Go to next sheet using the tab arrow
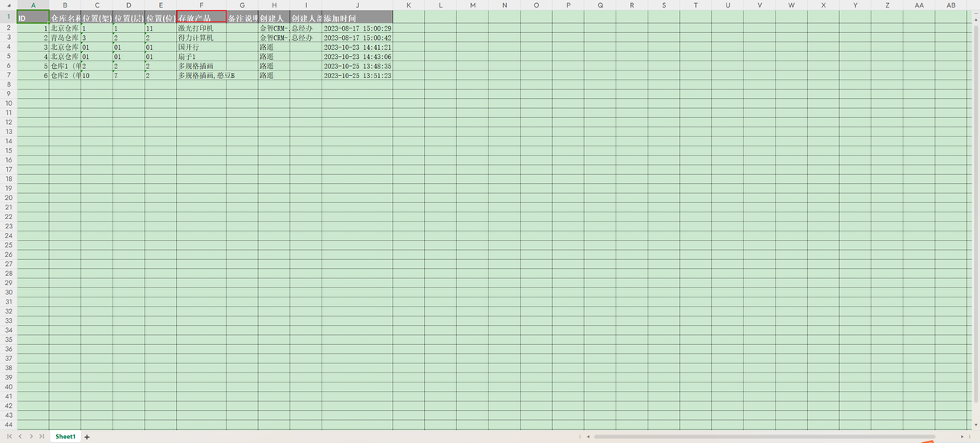Screen dimensions: 980x443 pyautogui.click(x=31, y=436)
